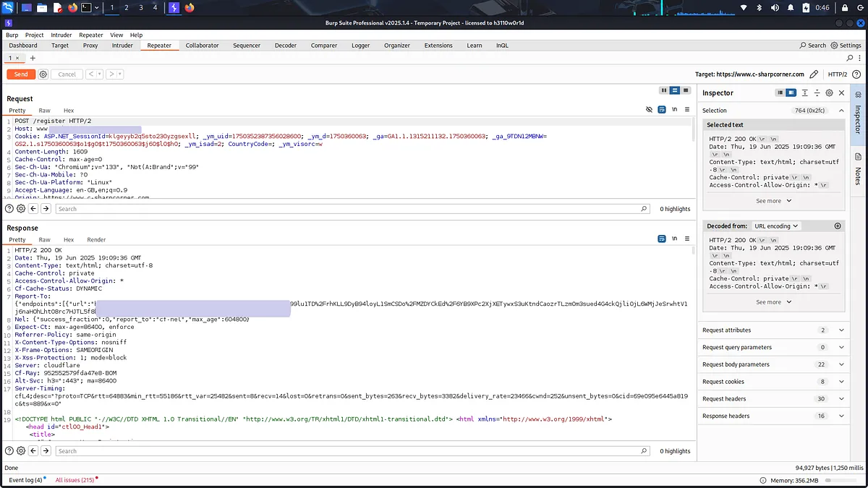Switch to combined tabbed layout view

pyautogui.click(x=685, y=90)
